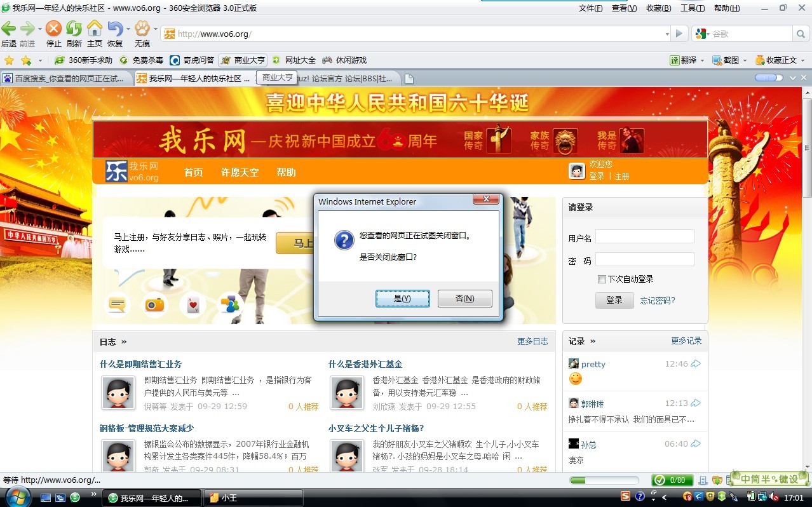This screenshot has height=507, width=812.
Task: Toggle the 下次自动登录 checkbox
Action: click(x=602, y=279)
